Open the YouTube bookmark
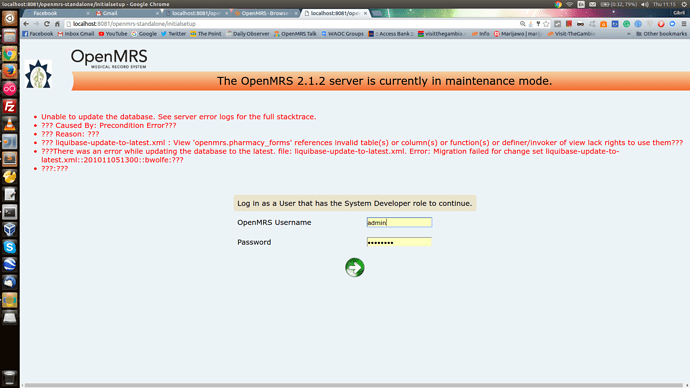Screen dimensions: 690x388 coord(113,33)
